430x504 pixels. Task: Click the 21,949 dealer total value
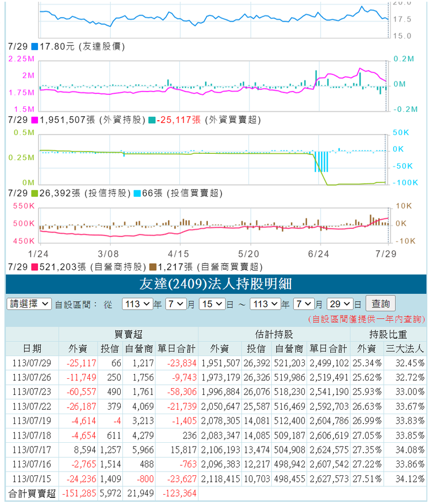point(141,494)
